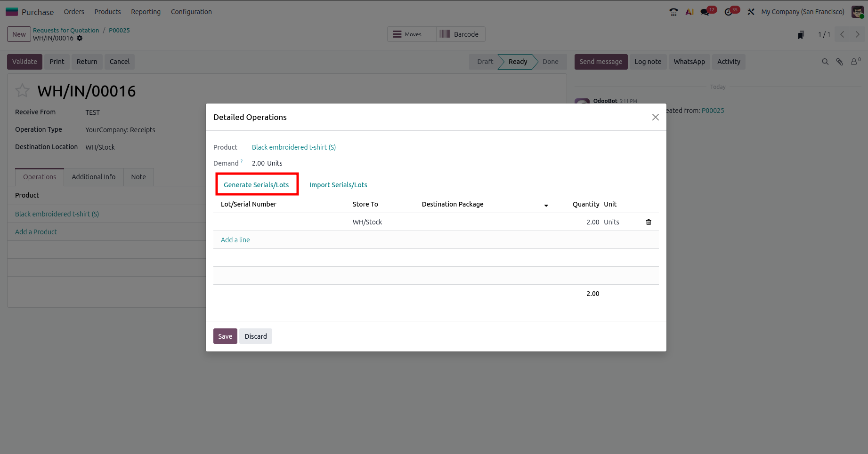Click the bookmark icon near the pager
This screenshot has width=868, height=454.
pos(801,35)
